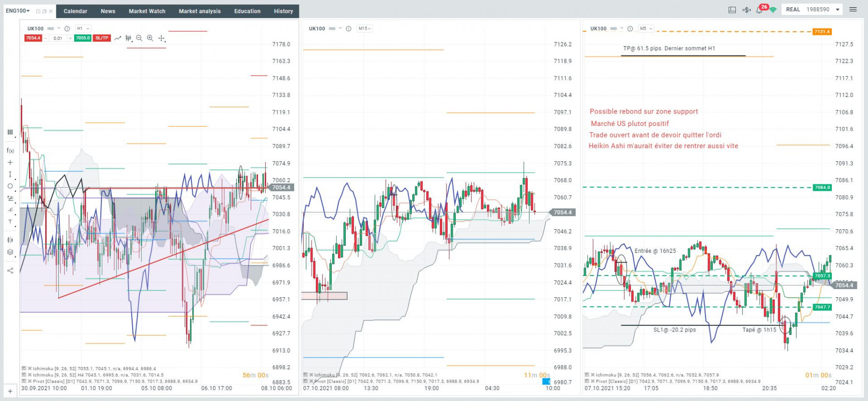868x401 pixels.
Task: Open notifications bell with 26 alerts
Action: [759, 10]
